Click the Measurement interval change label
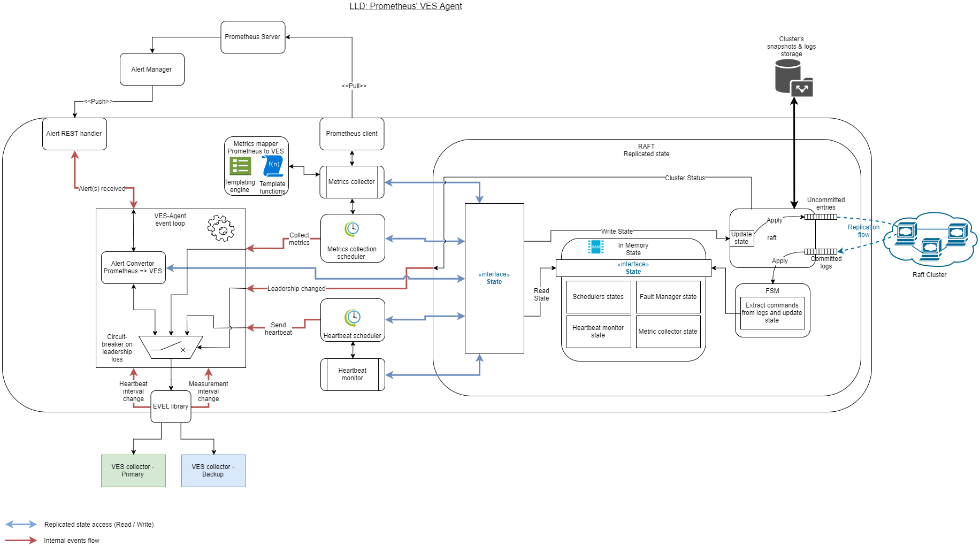 coord(209,391)
